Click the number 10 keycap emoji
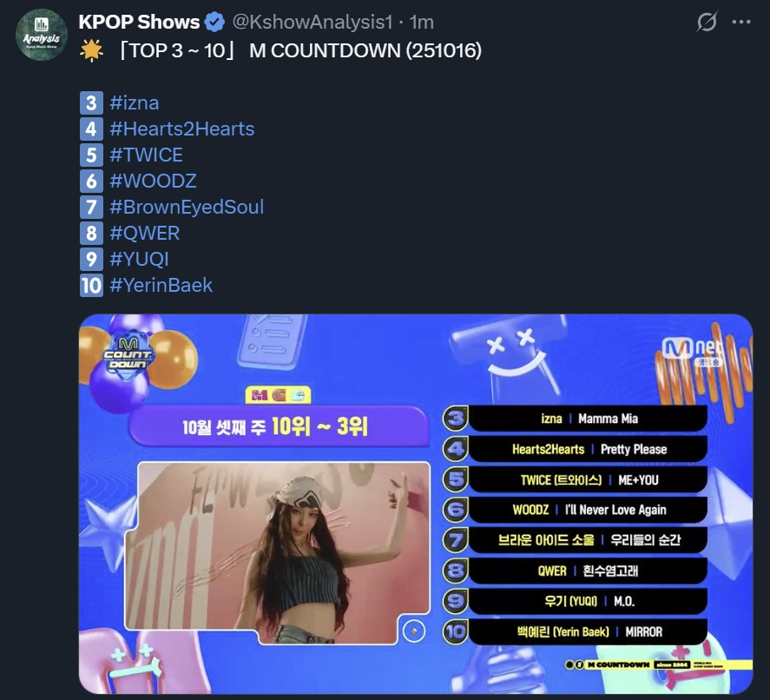Viewport: 770px width, 700px height. pos(91,286)
